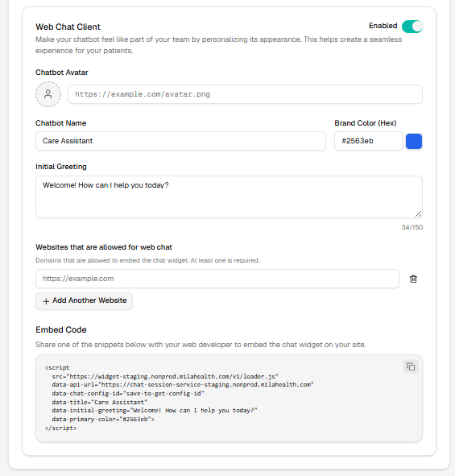Click the 'Domains that are allowed' helper text
The width and height of the screenshot is (455, 476).
tap(147, 260)
